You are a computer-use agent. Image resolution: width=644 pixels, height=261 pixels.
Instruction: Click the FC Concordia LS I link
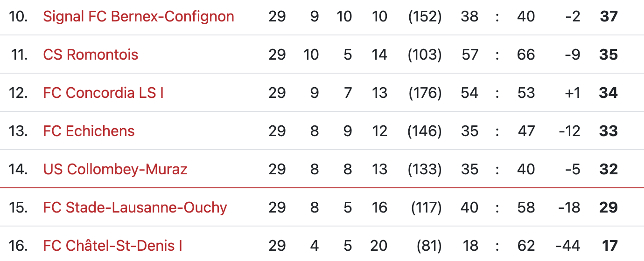pyautogui.click(x=103, y=93)
